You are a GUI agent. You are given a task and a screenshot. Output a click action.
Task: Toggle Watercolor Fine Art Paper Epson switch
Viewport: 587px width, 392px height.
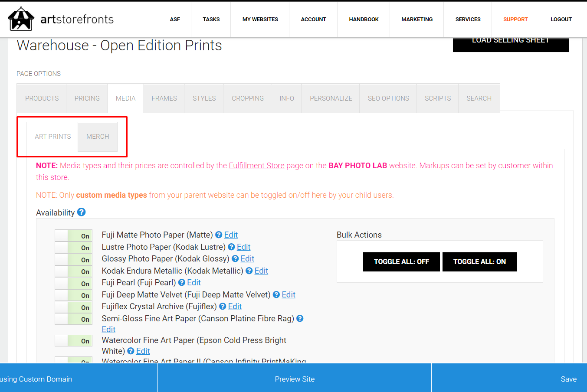[73, 340]
